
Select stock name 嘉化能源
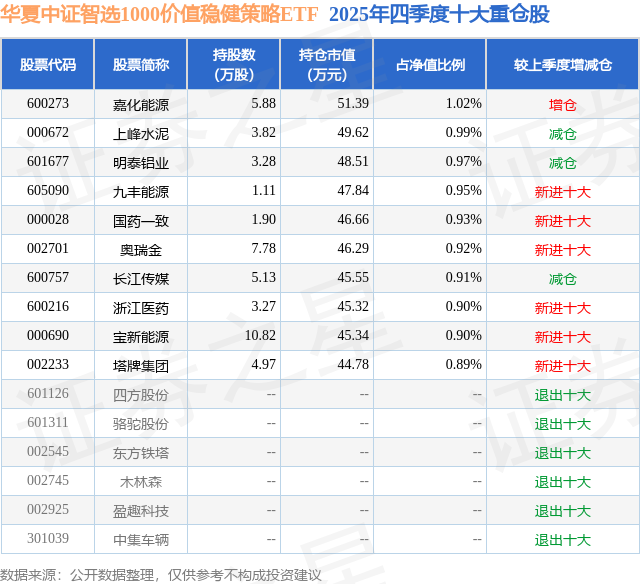(x=141, y=104)
